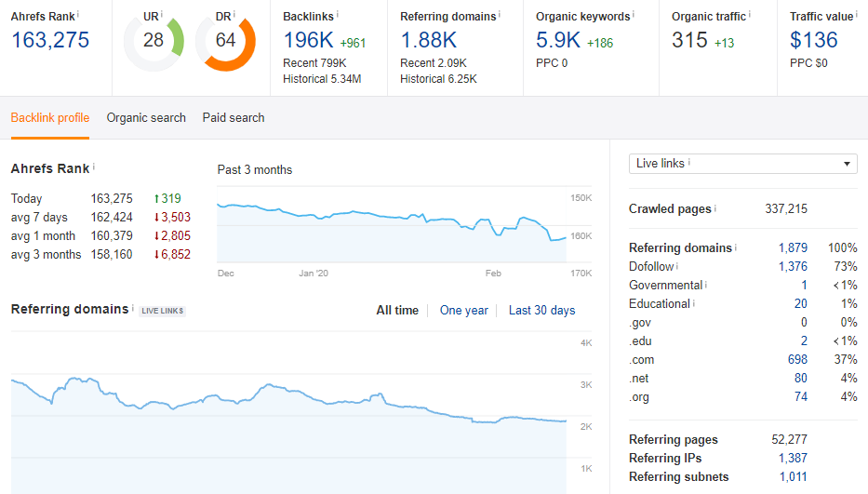Open the Educational count 20

800,303
